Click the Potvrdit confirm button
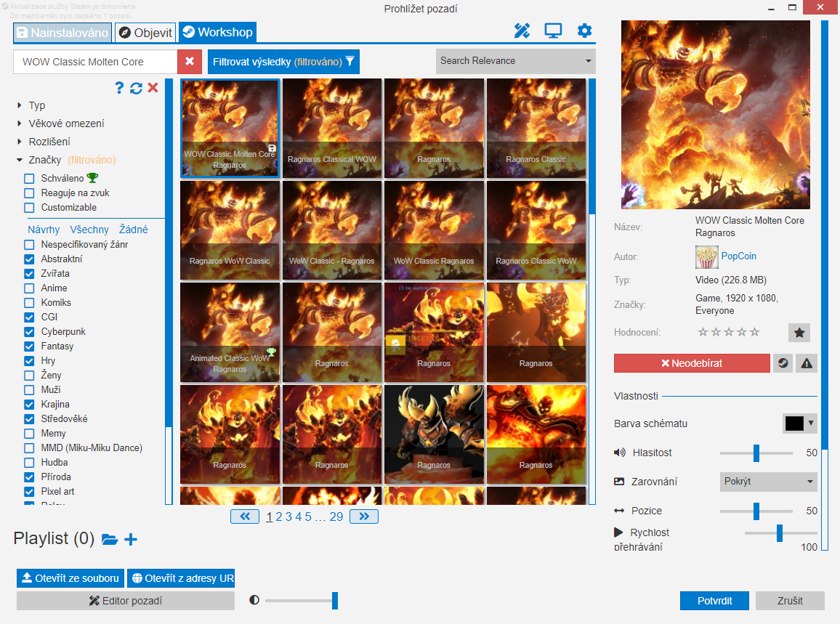 coord(714,601)
